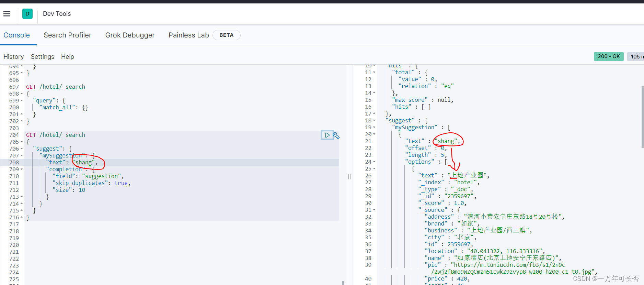Click "relation" : "eq" in response
Image resolution: width=644 pixels, height=285 pixels.
(426, 86)
